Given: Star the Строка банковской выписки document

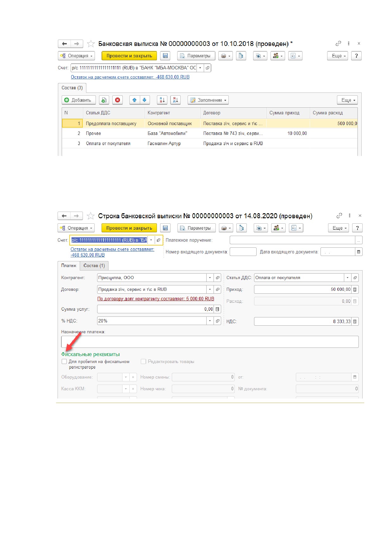Looking at the screenshot, I should point(90,216).
